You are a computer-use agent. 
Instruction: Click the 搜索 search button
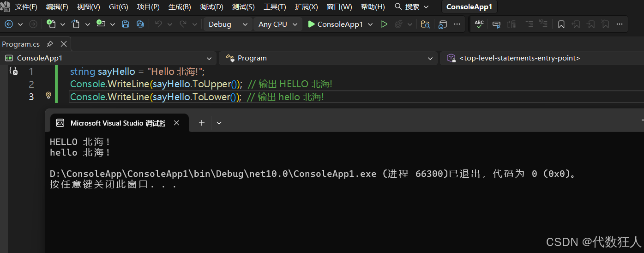(411, 7)
